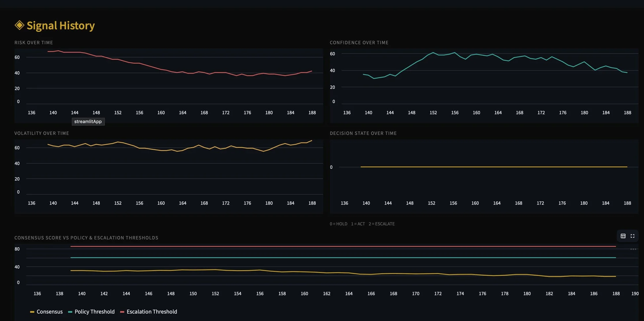The height and width of the screenshot is (321, 644).
Task: Click the Signal History heading
Action: click(x=60, y=25)
